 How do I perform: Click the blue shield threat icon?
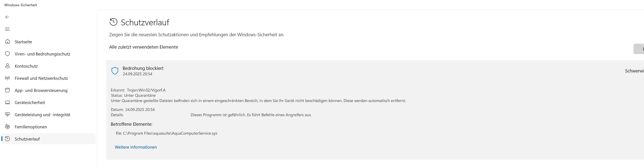pyautogui.click(x=115, y=71)
